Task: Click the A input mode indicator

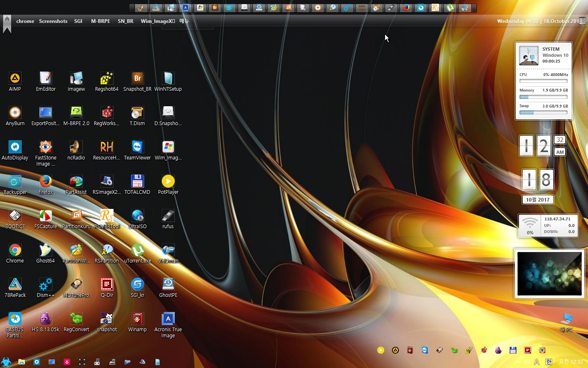Action: [x=537, y=362]
